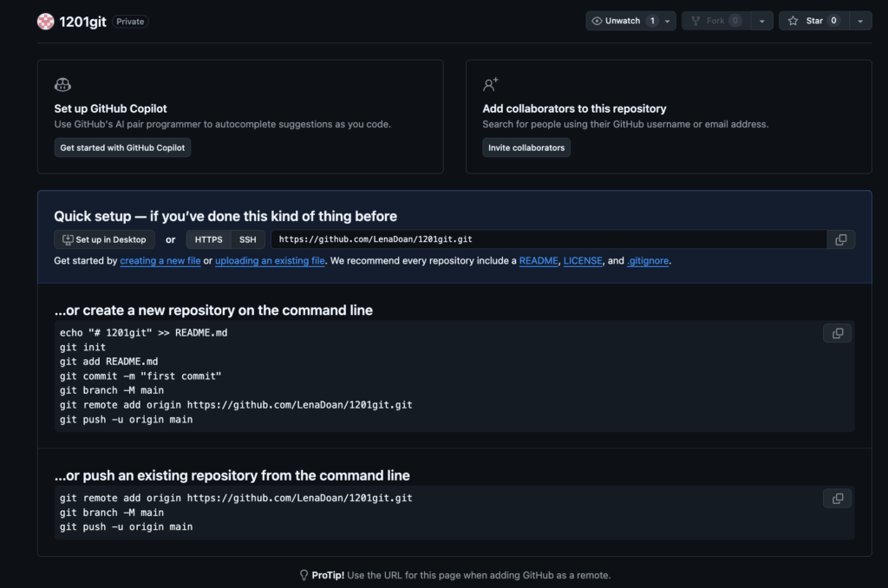
Task: Click the 'ProTip!' label text
Action: pyautogui.click(x=328, y=575)
